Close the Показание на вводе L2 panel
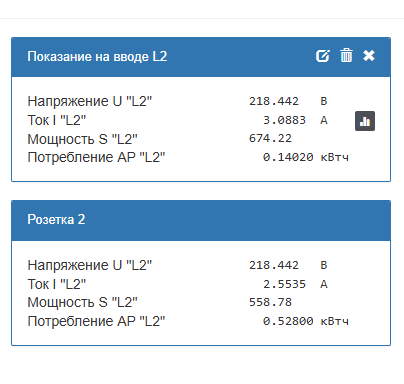The width and height of the screenshot is (404, 384). click(x=369, y=56)
